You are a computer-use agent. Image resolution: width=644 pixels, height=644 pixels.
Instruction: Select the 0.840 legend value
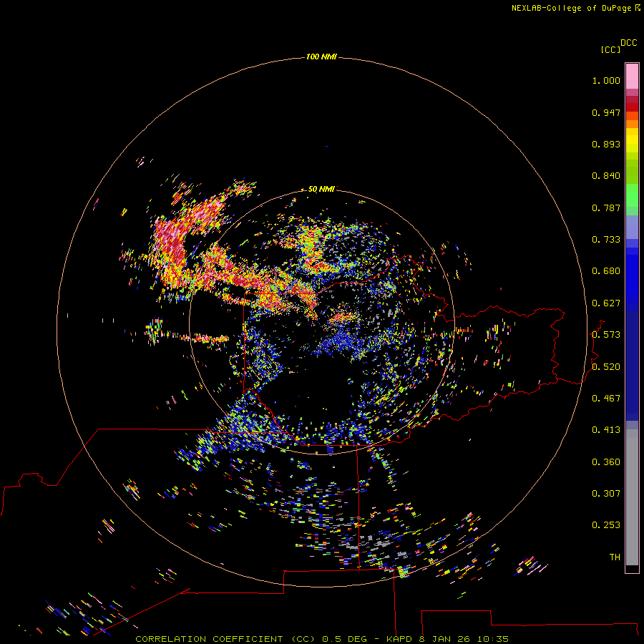click(x=606, y=176)
